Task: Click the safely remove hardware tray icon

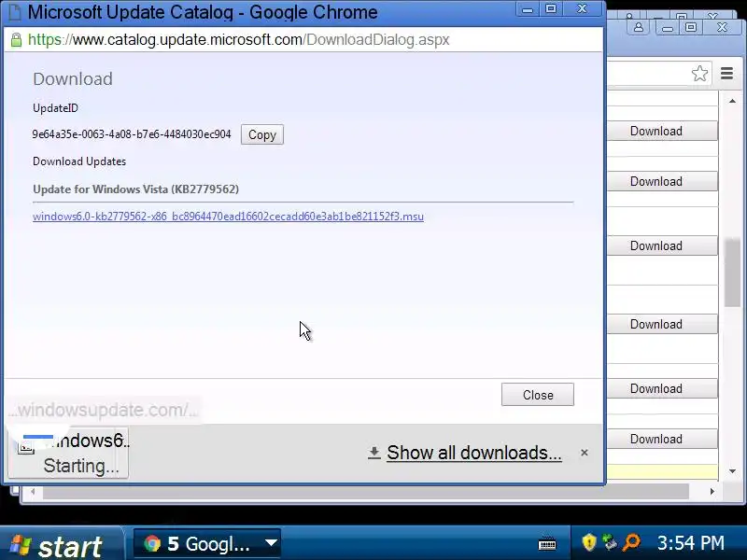Action: [x=610, y=543]
